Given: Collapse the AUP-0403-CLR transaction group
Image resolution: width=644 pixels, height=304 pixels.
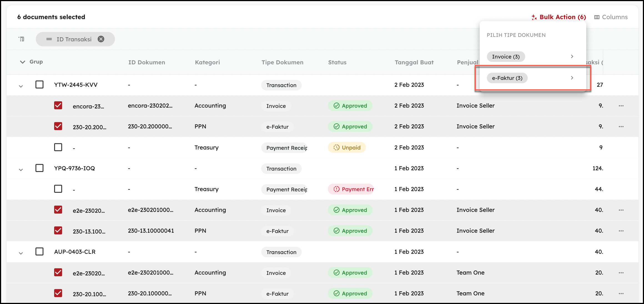Looking at the screenshot, I should tap(21, 253).
